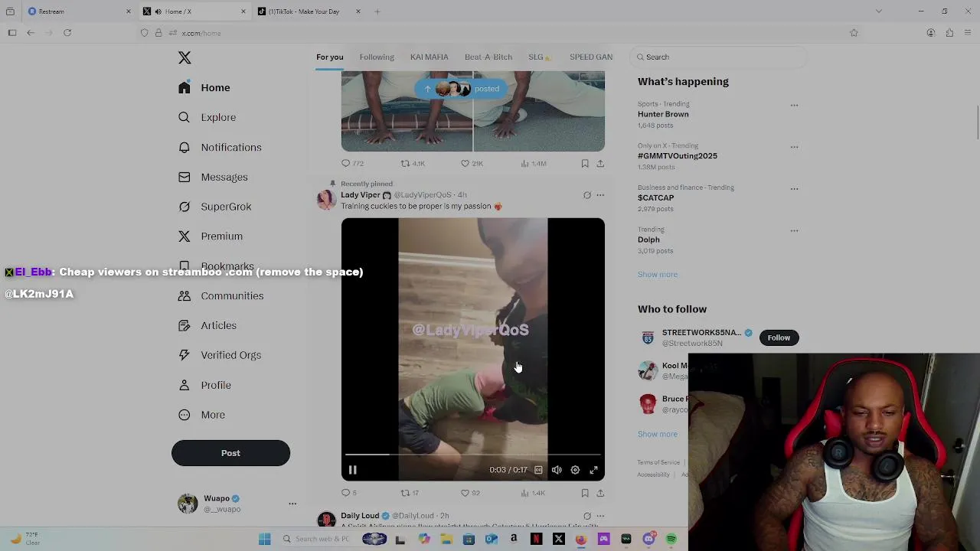Open Articles in the sidebar

207,325
